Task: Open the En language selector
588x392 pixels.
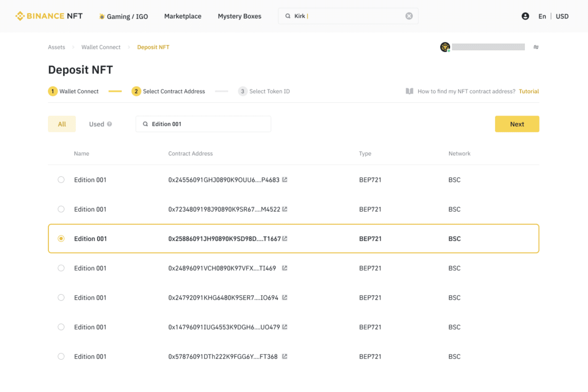Action: [x=542, y=16]
